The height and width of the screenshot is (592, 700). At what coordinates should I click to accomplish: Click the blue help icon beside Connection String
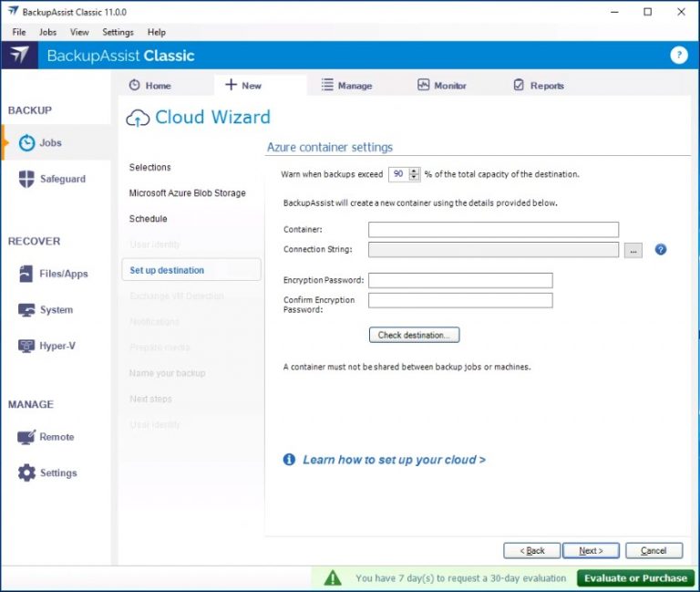click(661, 249)
